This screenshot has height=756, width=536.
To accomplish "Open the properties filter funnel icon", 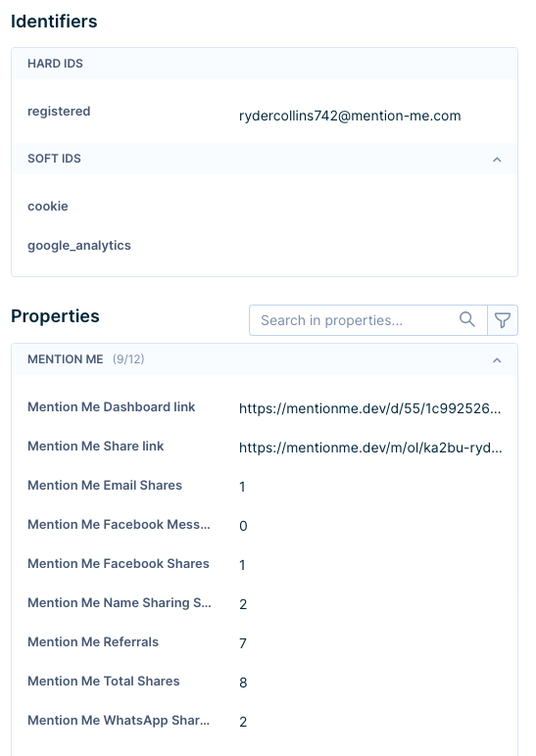I will point(503,320).
